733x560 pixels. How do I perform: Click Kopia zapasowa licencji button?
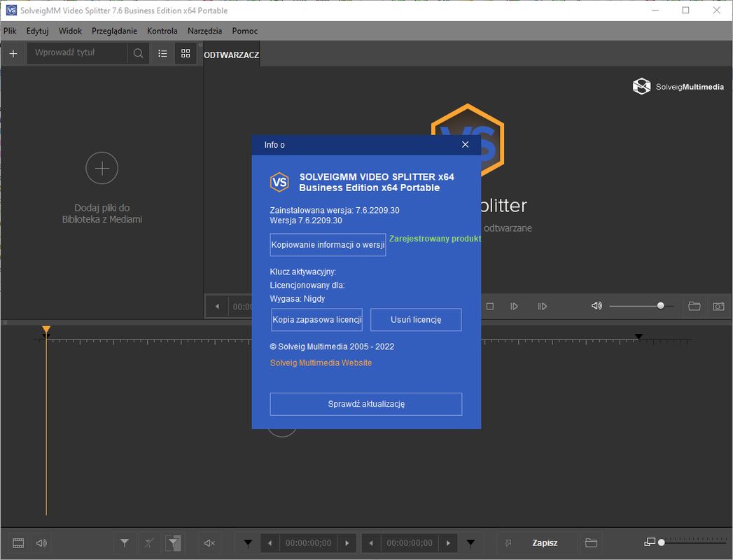pos(317,320)
